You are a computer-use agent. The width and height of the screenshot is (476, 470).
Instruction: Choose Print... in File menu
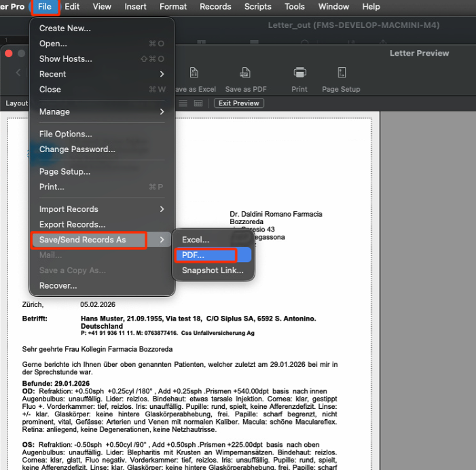(x=102, y=187)
